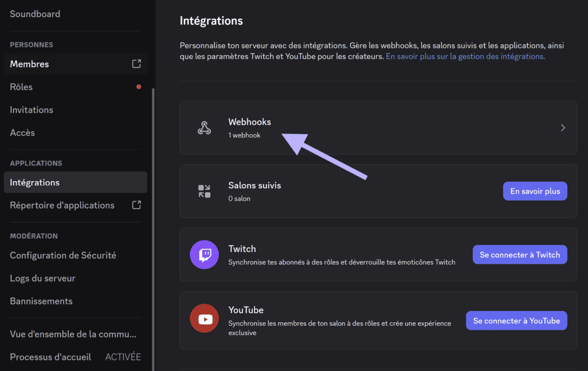Screen dimensions: 588x371
Task: Open the Bannissements page
Action: pos(41,300)
